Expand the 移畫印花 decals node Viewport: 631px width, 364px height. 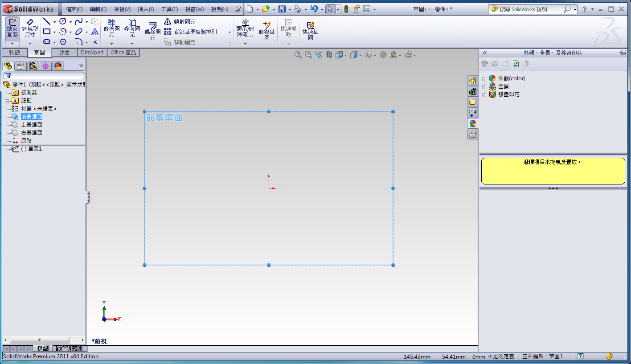[x=484, y=94]
